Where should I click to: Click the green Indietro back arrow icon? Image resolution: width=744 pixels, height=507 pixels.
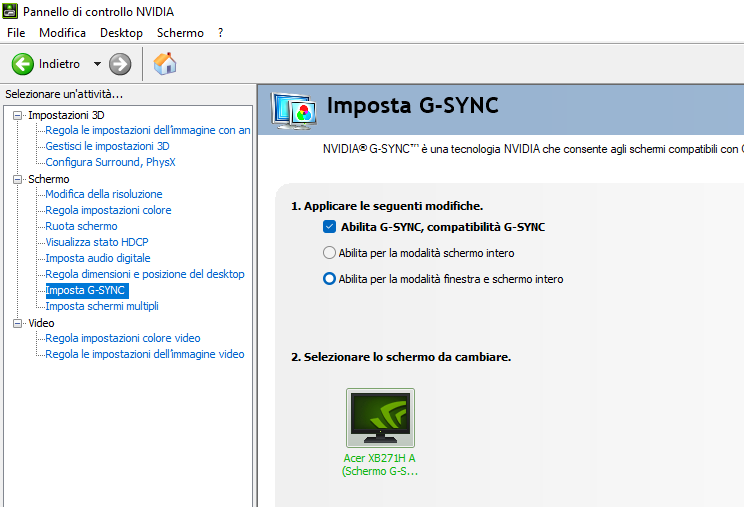pos(23,64)
